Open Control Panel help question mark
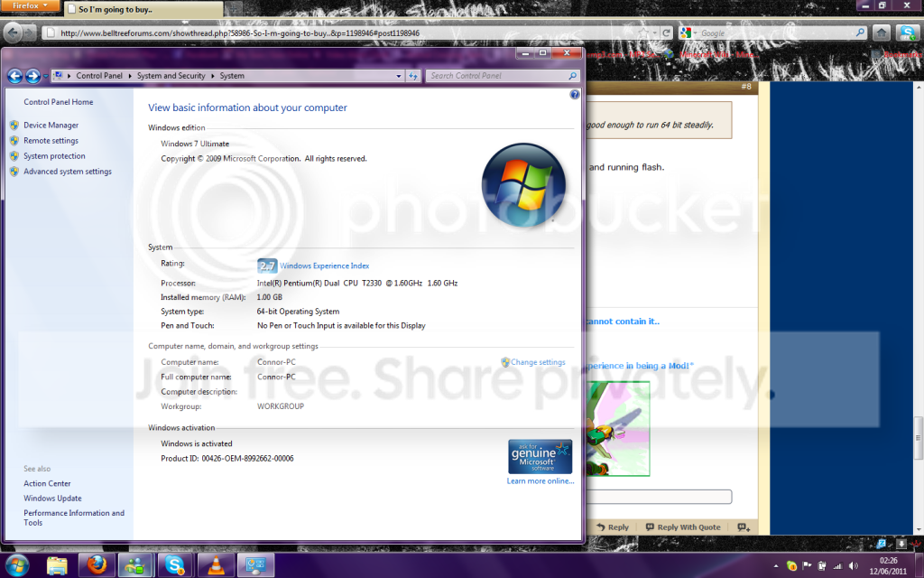Viewport: 924px width, 578px height. [575, 94]
